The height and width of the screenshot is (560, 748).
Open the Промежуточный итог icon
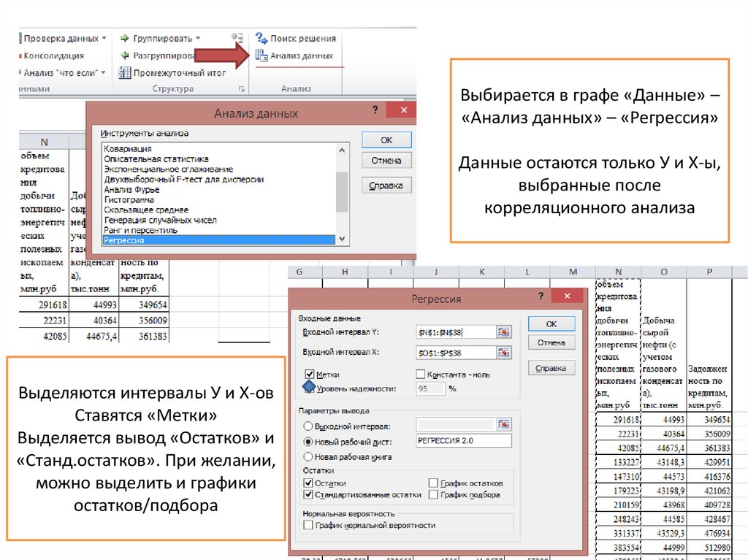124,72
